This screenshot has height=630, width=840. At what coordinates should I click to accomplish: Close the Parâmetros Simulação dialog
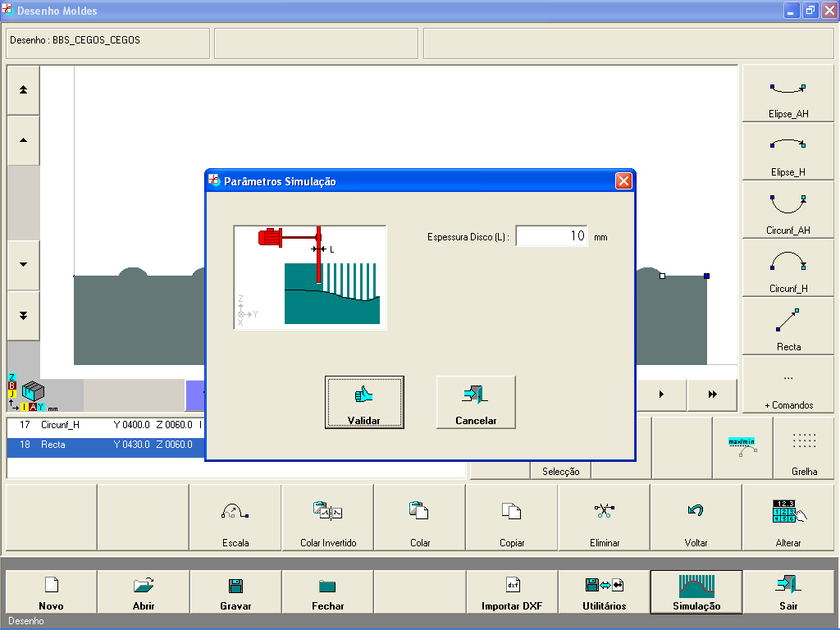point(623,181)
